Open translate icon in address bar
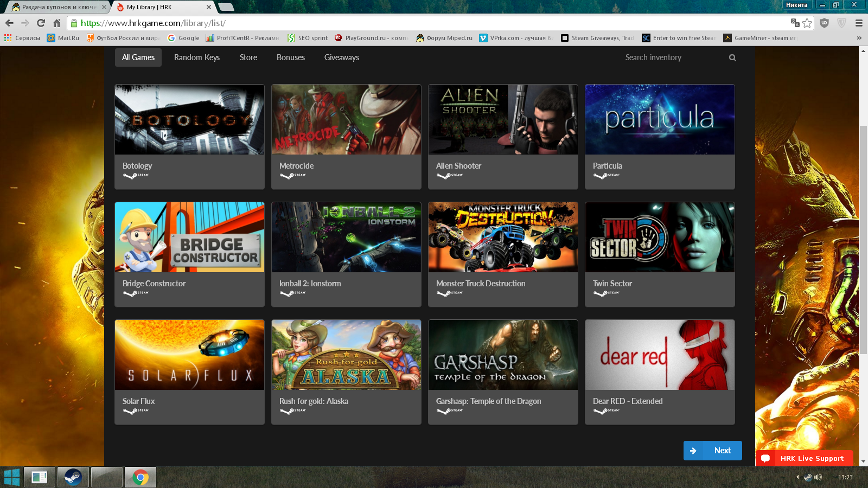The height and width of the screenshot is (488, 868). coord(795,23)
